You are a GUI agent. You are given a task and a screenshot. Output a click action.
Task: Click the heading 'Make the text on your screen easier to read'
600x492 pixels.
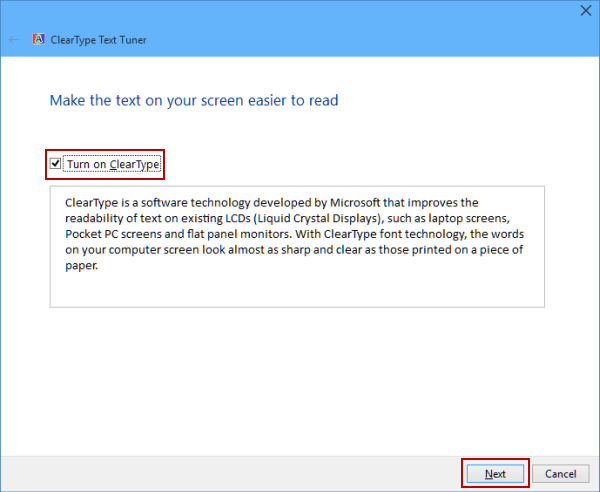click(194, 101)
